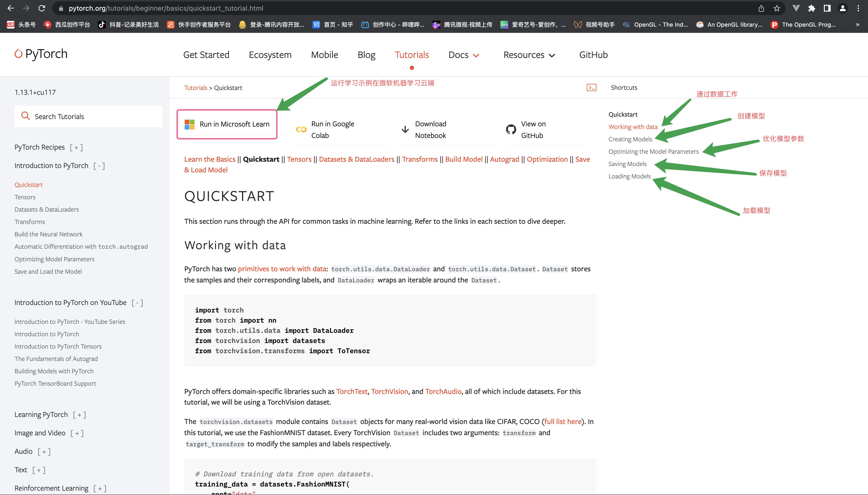Open the Mobile nav item
Image resolution: width=868 pixels, height=495 pixels.
tap(324, 55)
